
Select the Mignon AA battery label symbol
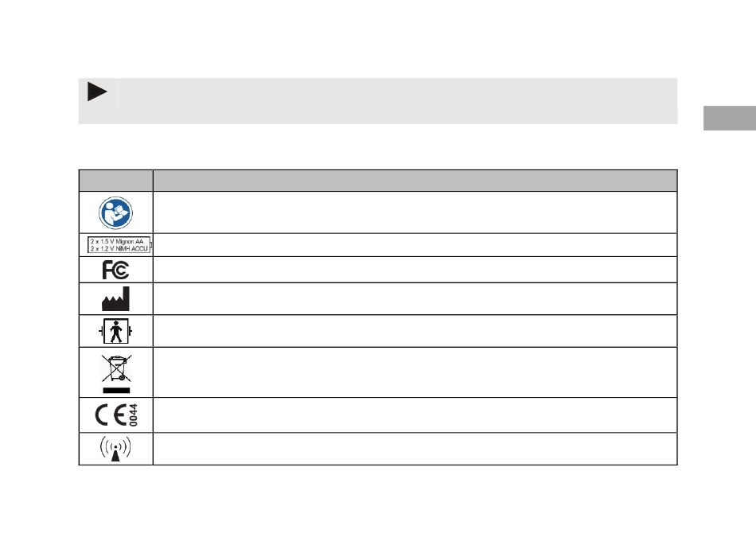point(119,245)
